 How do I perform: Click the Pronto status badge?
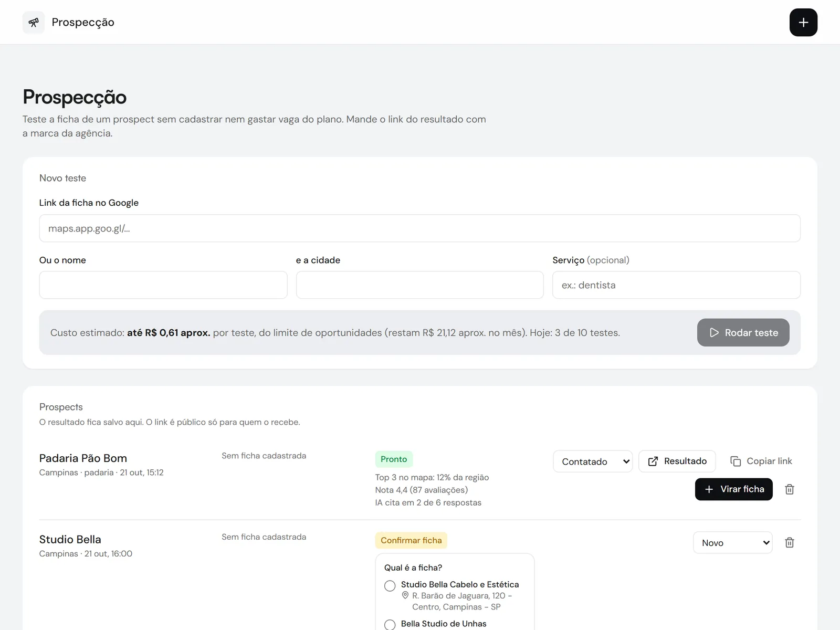394,459
